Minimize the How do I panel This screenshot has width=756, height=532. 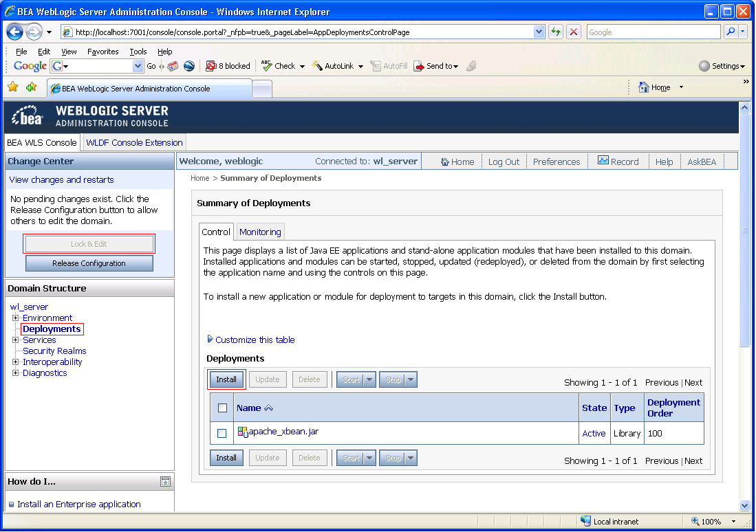(x=165, y=481)
